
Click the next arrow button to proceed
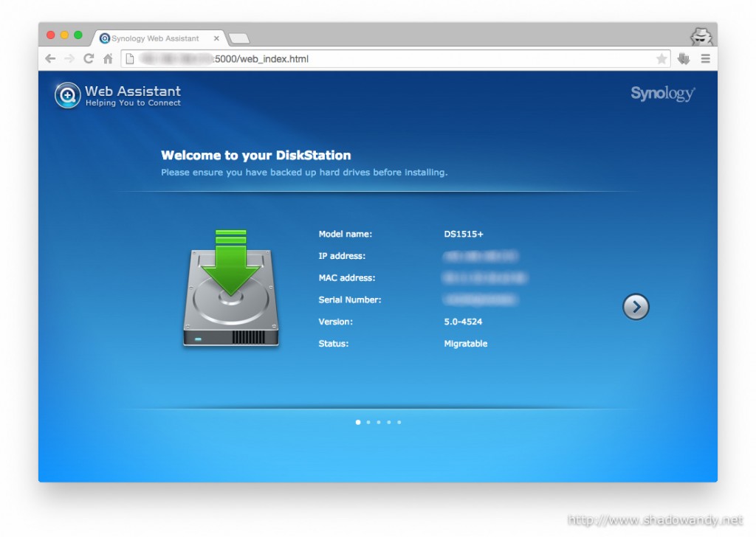point(636,307)
